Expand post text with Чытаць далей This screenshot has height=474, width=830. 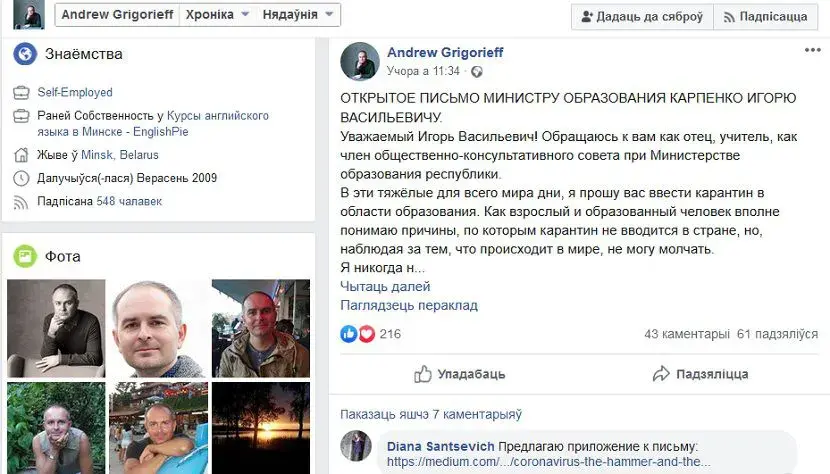(x=385, y=287)
